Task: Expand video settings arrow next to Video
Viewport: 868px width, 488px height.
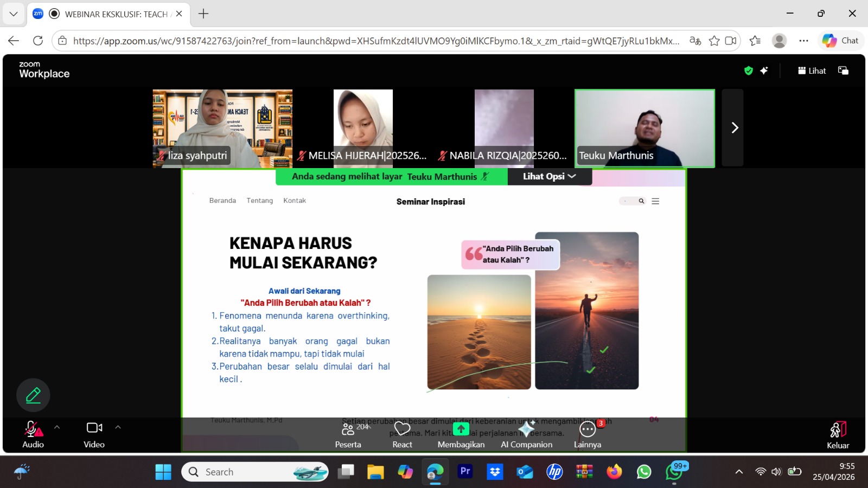Action: 118,427
